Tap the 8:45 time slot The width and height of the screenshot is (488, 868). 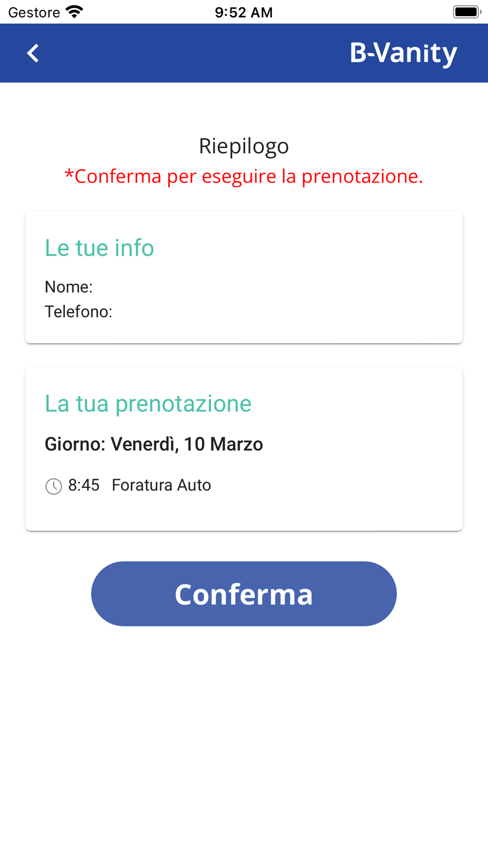(x=84, y=485)
